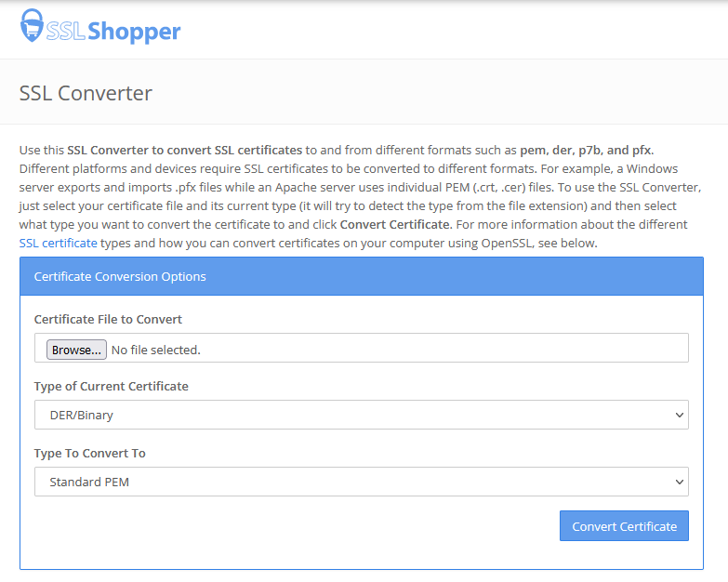This screenshot has width=728, height=582.
Task: Click the "Shopper" word in the site logo
Action: point(134,32)
